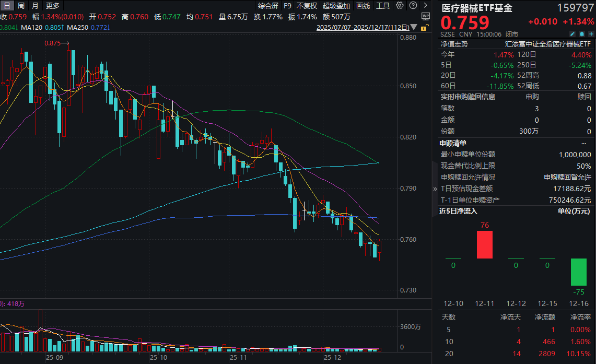
Task: Open the 申赎清单 ellipsis menu
Action: pyautogui.click(x=583, y=144)
